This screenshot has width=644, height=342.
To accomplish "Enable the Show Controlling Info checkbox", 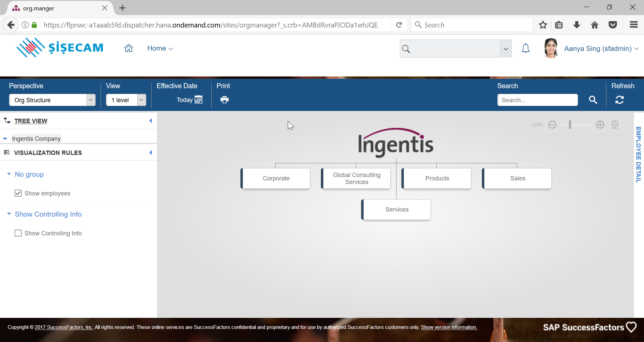I will (18, 233).
